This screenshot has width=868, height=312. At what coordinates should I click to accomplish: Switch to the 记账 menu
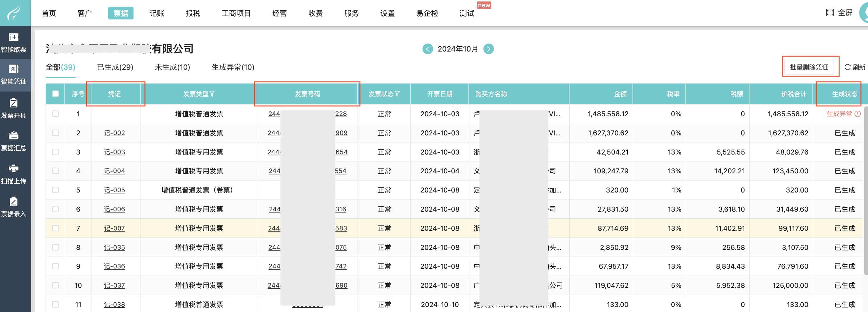click(157, 13)
